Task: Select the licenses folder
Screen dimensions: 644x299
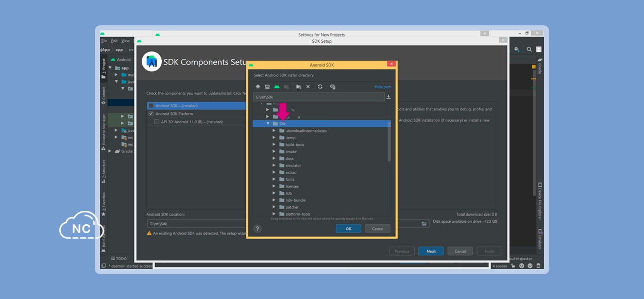Action: pos(292,186)
